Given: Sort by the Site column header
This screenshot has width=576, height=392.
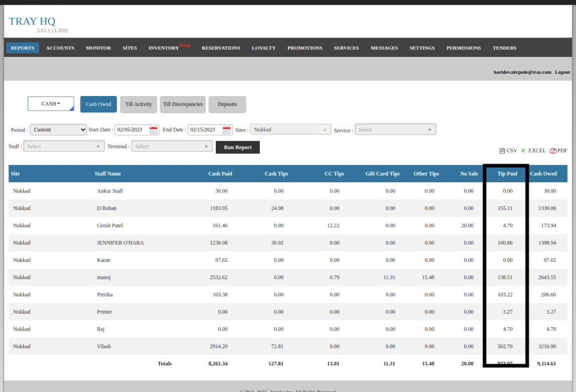Looking at the screenshot, I should pyautogui.click(x=15, y=173).
